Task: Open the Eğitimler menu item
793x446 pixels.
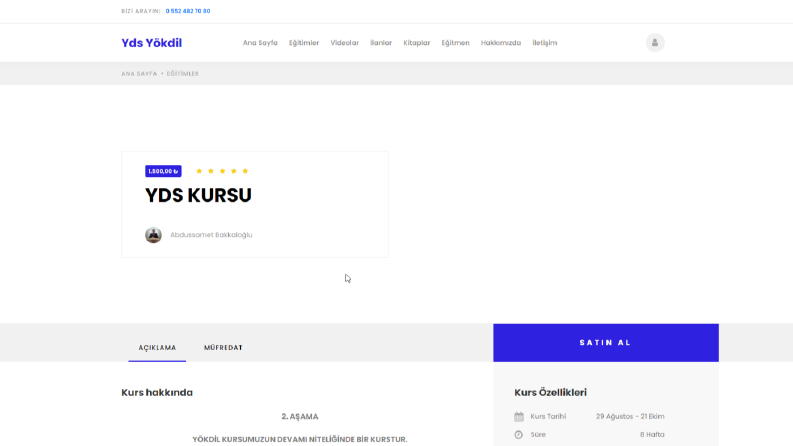Action: [x=304, y=43]
